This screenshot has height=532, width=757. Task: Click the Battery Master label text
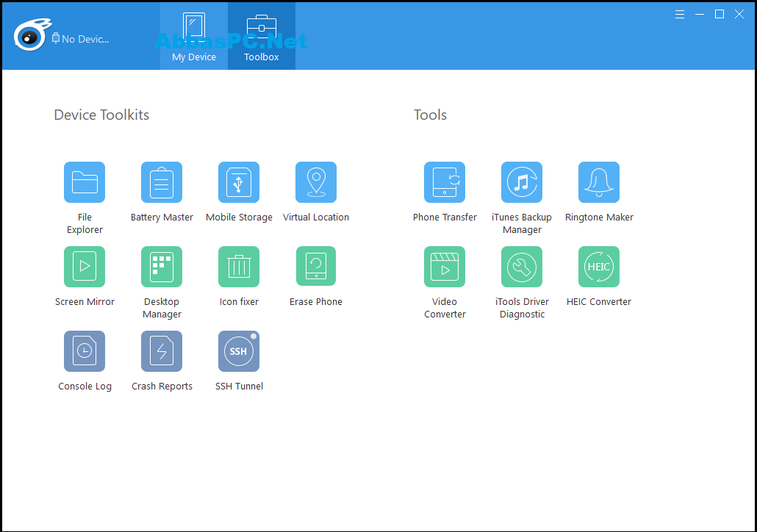[162, 218]
